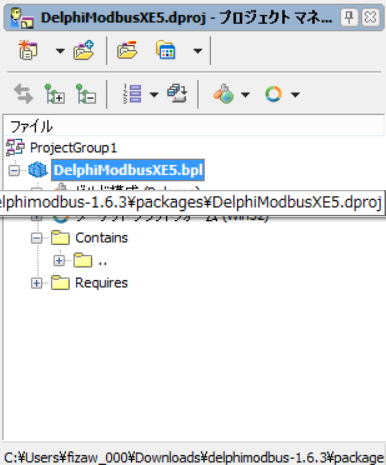The width and height of the screenshot is (386, 465).
Task: Click the ProjectGroup1 group icon
Action: click(x=15, y=147)
